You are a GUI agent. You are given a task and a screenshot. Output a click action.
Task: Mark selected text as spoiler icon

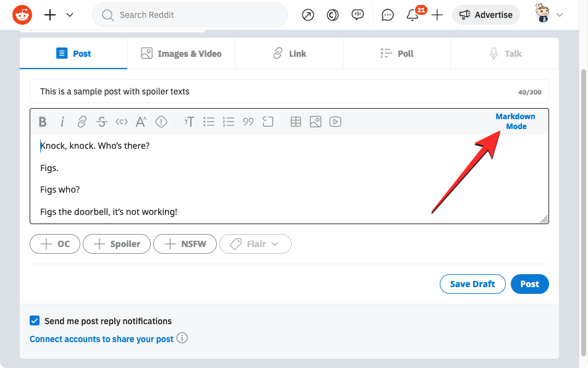coord(161,122)
